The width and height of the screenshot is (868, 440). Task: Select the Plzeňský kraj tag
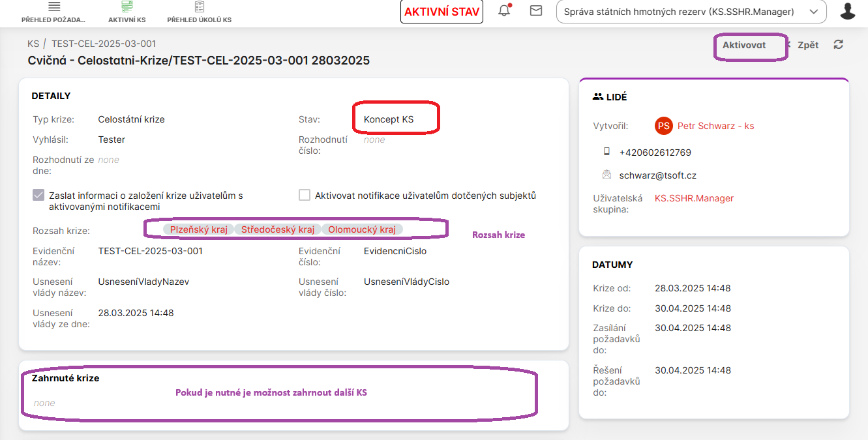[x=198, y=229]
